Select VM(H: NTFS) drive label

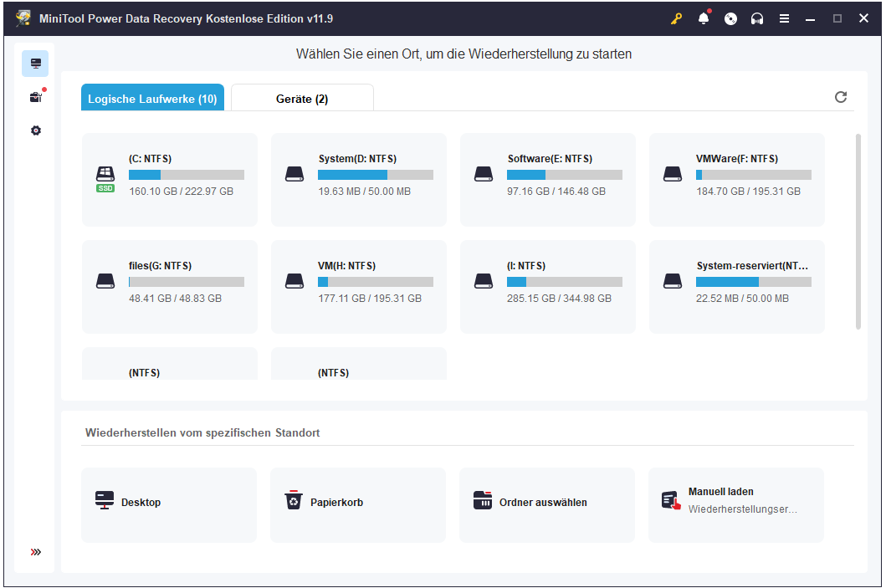(347, 265)
